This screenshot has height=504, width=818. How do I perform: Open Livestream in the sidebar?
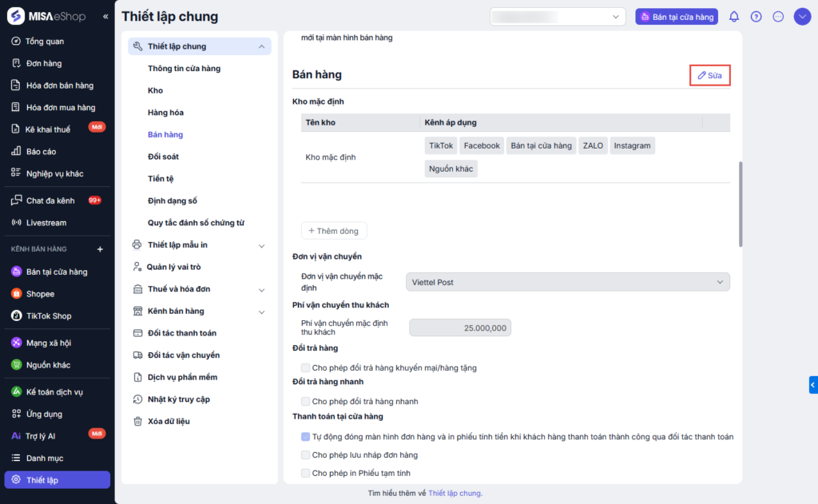[46, 223]
